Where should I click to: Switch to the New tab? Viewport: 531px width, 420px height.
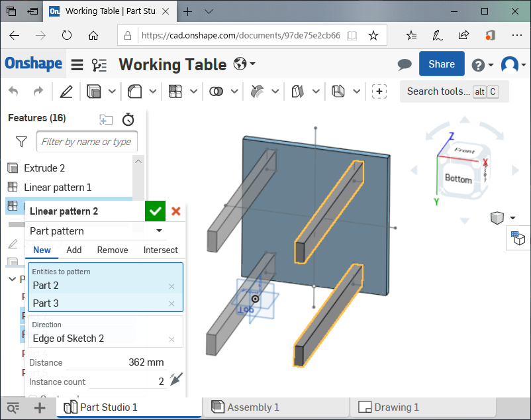42,250
